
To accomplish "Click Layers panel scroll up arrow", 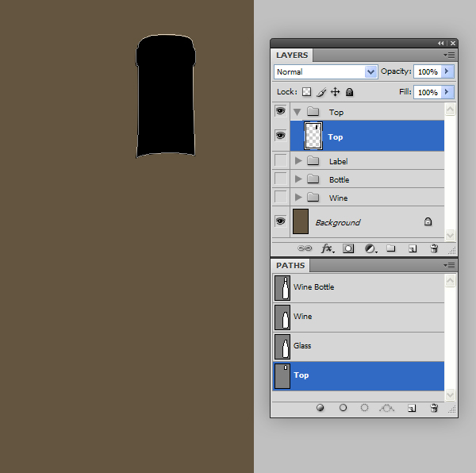I will [x=450, y=110].
